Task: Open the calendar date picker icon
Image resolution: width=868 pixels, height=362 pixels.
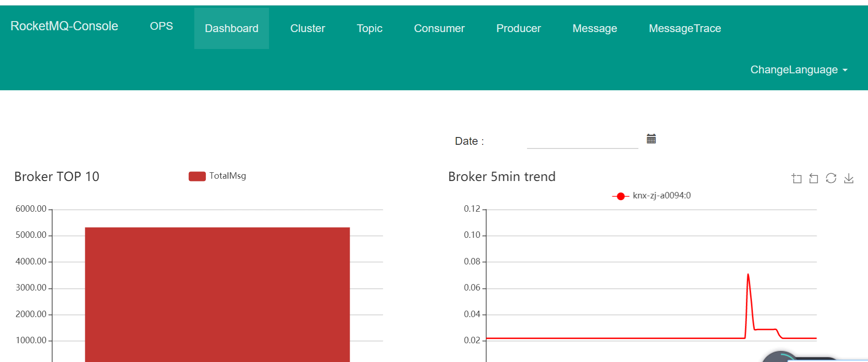Action: [x=651, y=139]
